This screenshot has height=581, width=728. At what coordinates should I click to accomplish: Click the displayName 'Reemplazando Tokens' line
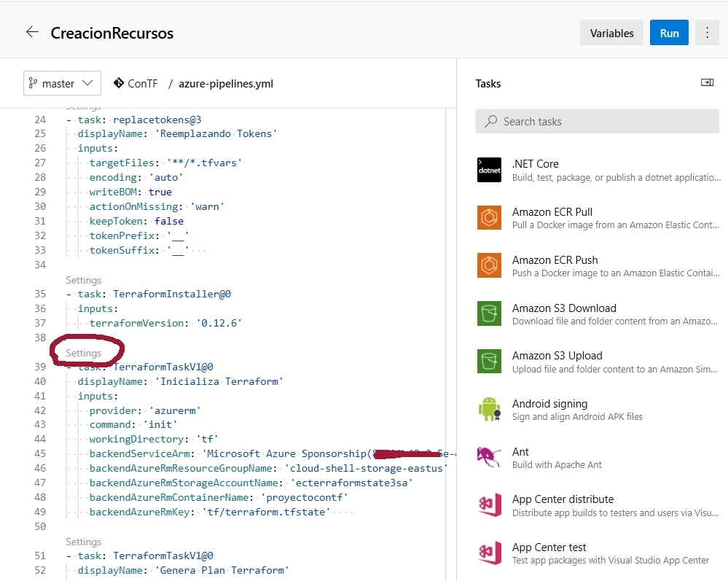pos(177,133)
